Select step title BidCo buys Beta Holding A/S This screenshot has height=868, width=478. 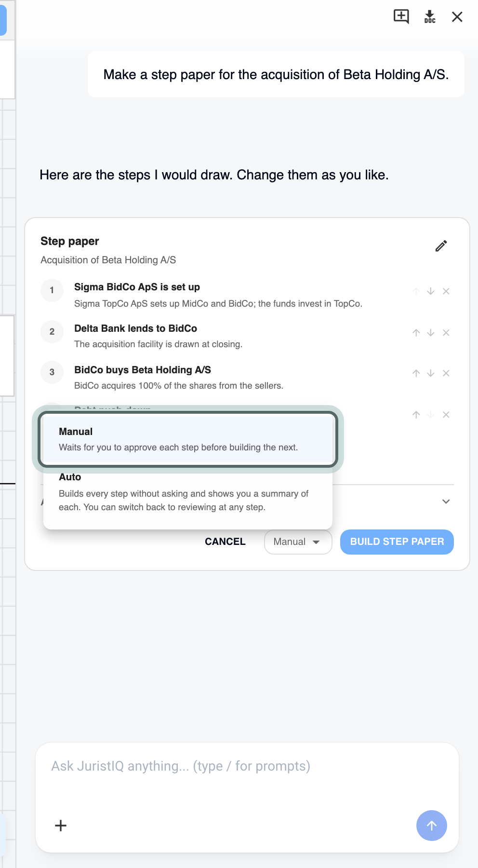(143, 370)
